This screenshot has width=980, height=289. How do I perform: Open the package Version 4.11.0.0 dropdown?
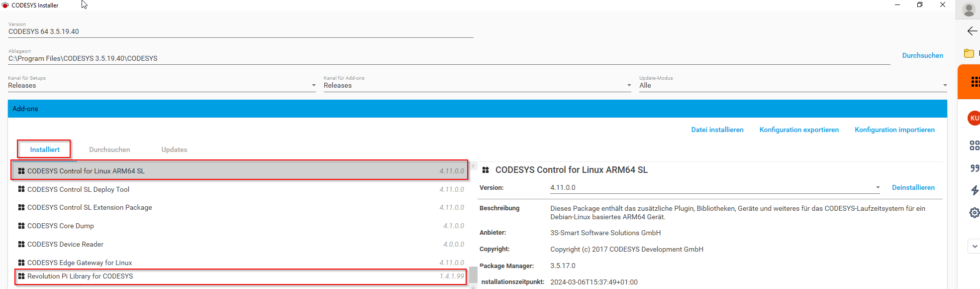coord(715,187)
